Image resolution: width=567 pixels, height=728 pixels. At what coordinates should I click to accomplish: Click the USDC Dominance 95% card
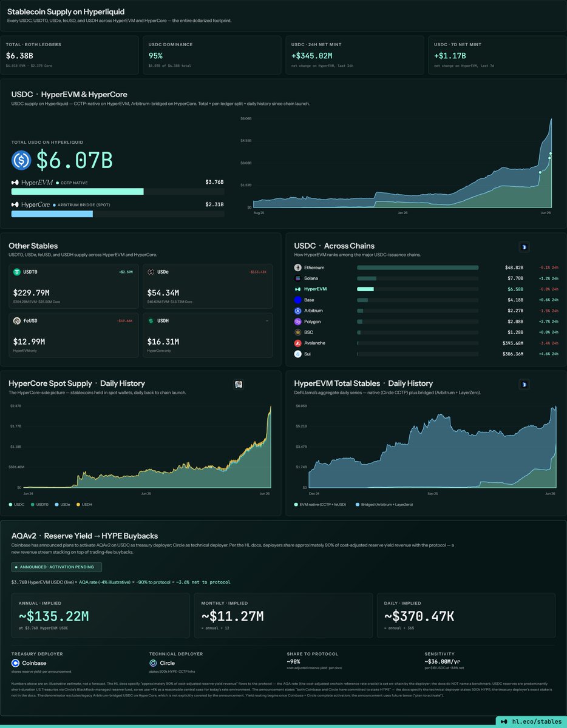[x=212, y=55]
